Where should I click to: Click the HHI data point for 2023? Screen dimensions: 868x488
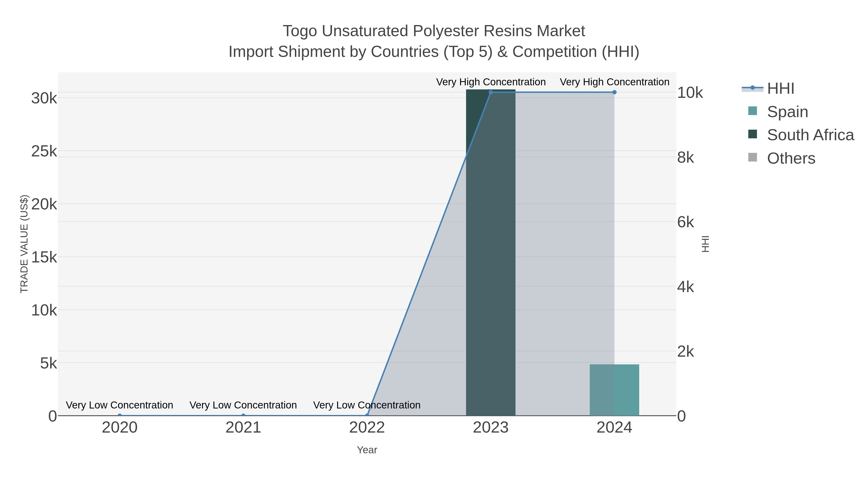pyautogui.click(x=491, y=92)
